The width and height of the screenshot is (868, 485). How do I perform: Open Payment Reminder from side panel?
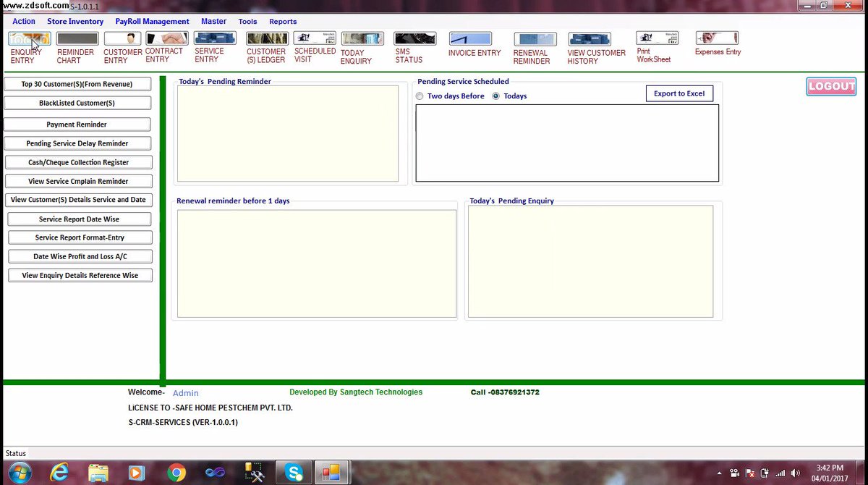77,125
